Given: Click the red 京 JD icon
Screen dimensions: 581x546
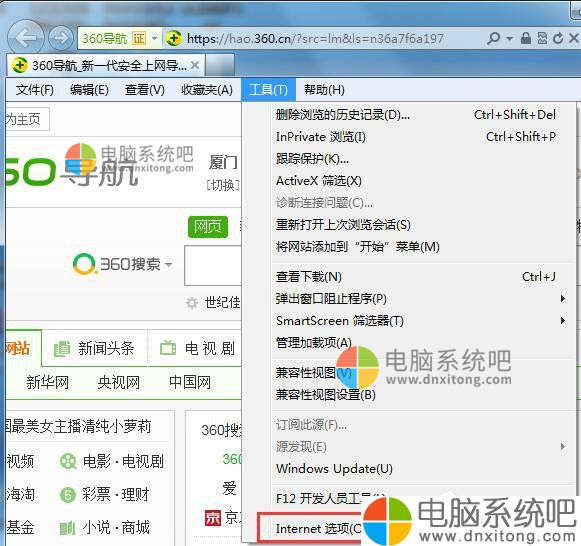Looking at the screenshot, I should point(213,518).
